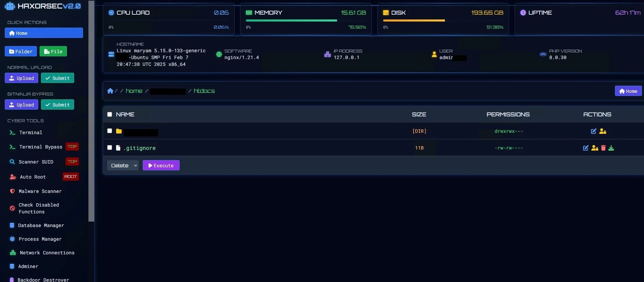Click the Uptime clock icon
The width and height of the screenshot is (644, 282).
tap(523, 13)
